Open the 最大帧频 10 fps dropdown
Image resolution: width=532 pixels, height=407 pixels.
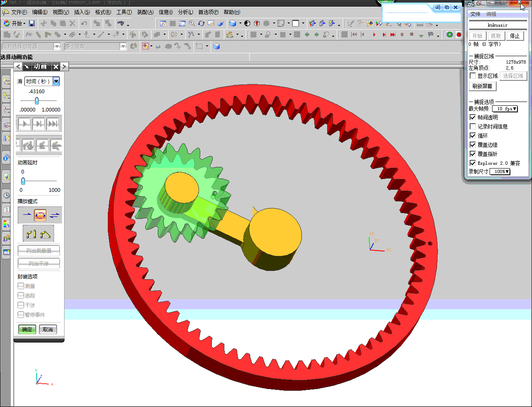[505, 109]
